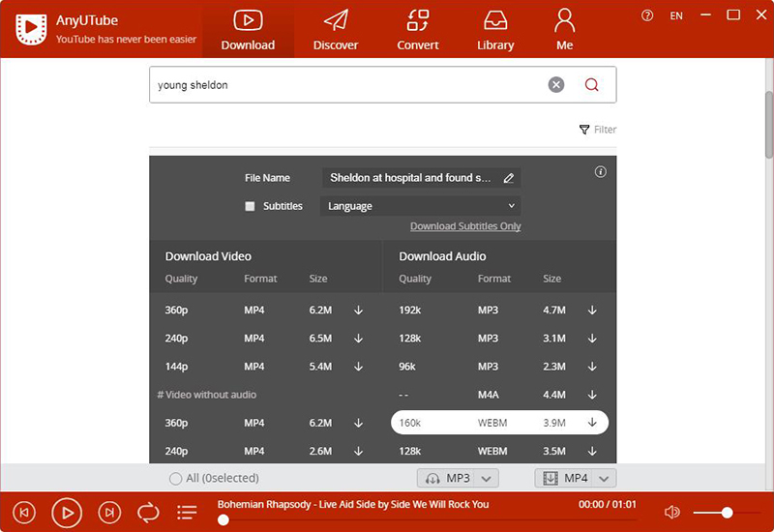Click the MP4 batch download button
Screen dimensions: 774x532
[564, 478]
